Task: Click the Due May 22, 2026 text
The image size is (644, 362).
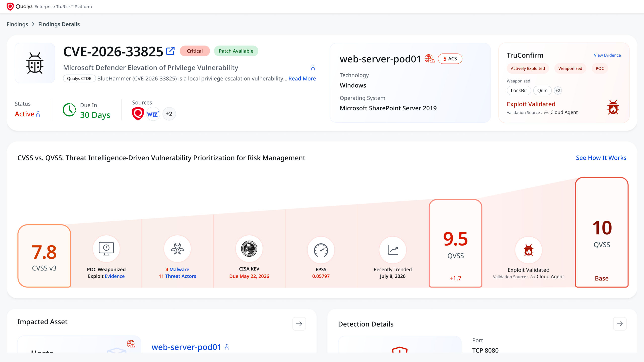Action: tap(249, 276)
